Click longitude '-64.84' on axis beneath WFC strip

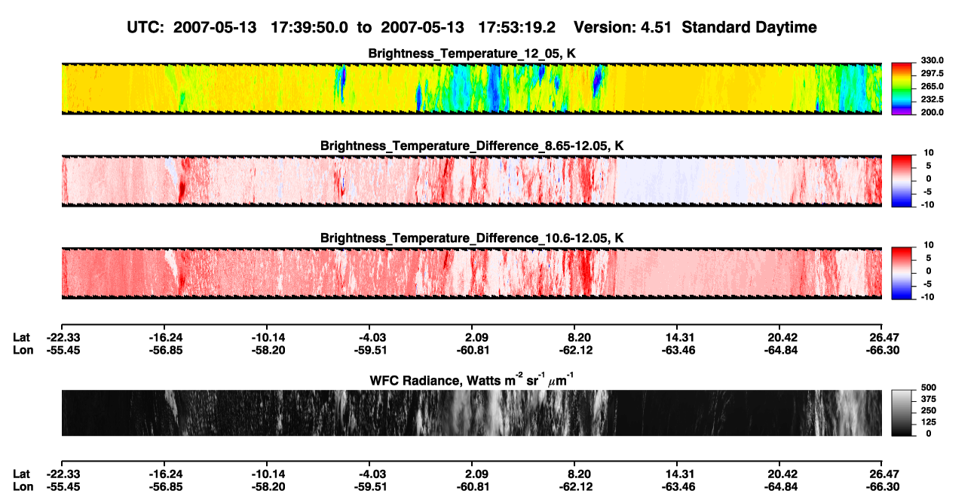pyautogui.click(x=780, y=486)
